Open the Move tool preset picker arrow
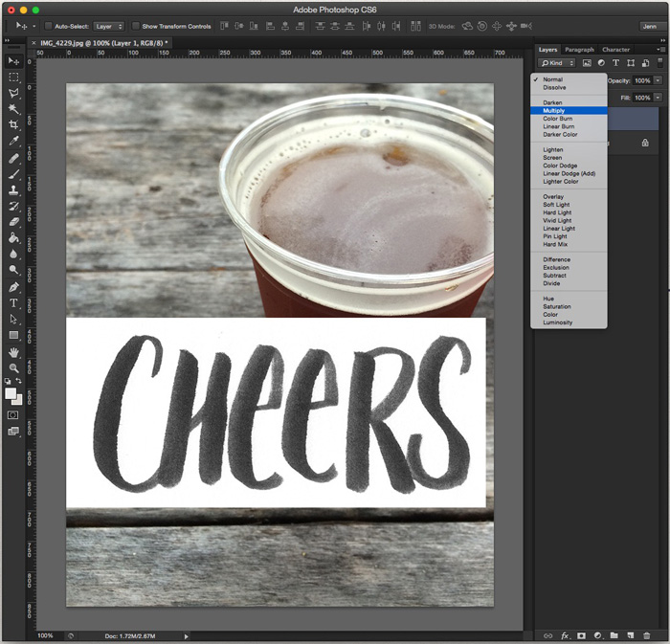 pyautogui.click(x=34, y=27)
